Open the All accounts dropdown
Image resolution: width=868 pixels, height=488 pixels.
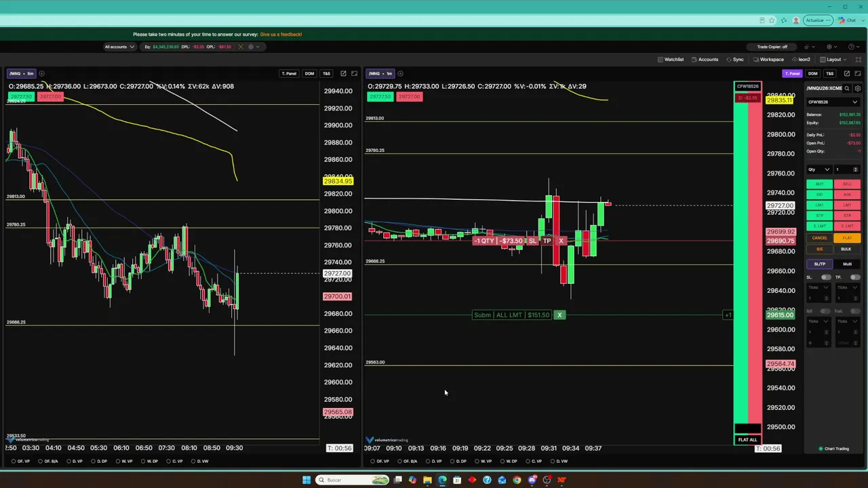click(119, 47)
